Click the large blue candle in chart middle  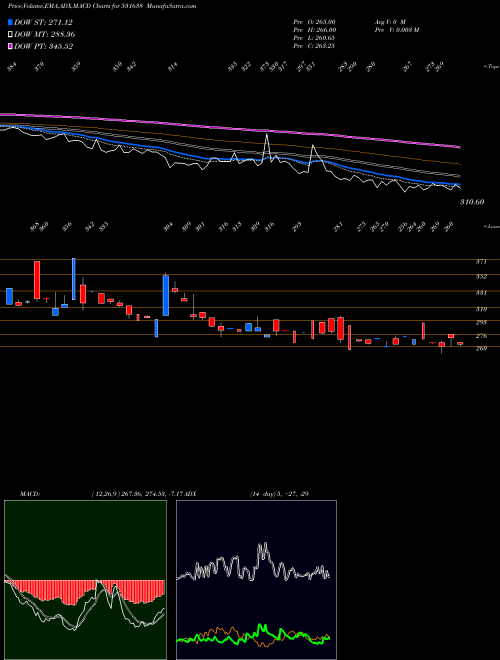[166, 295]
